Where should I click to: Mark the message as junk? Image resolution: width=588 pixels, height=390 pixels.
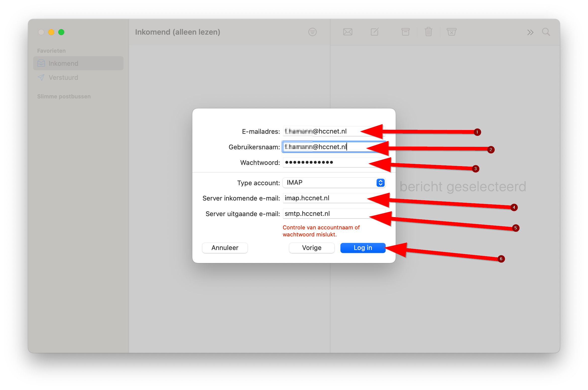[x=451, y=32]
